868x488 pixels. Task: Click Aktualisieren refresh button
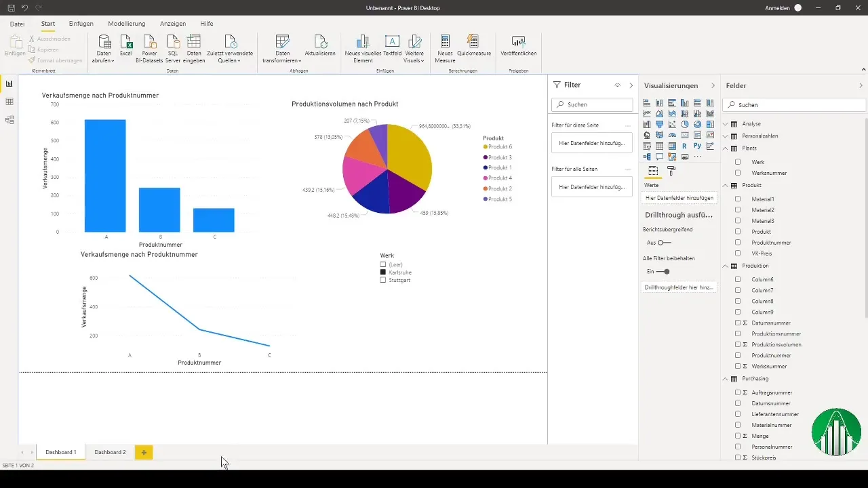(x=320, y=45)
